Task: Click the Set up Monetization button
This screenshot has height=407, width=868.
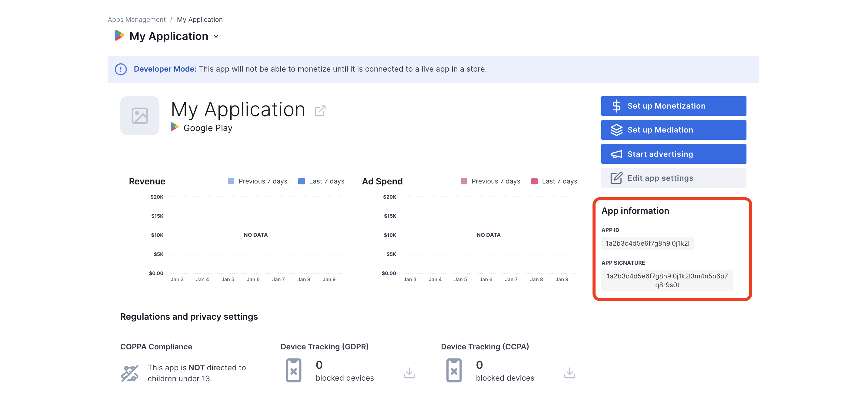Action: pyautogui.click(x=674, y=106)
